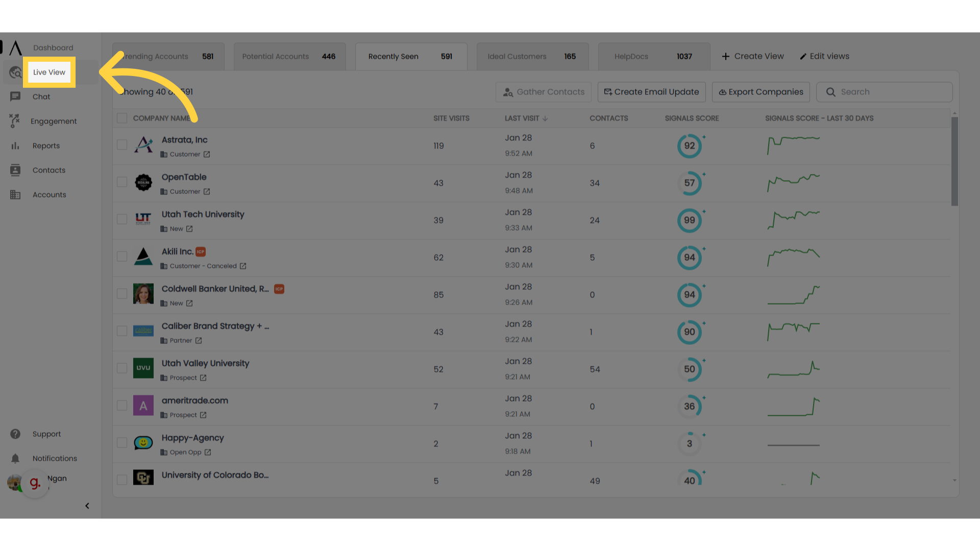Select the Recently Seen tab
Image resolution: width=980 pixels, height=551 pixels.
[x=411, y=56]
